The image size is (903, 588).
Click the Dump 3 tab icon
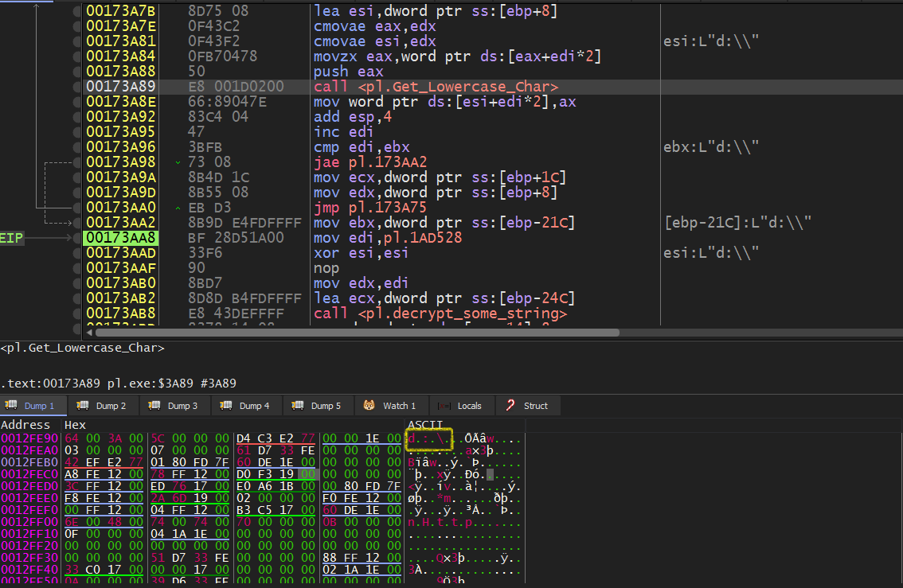click(x=154, y=405)
